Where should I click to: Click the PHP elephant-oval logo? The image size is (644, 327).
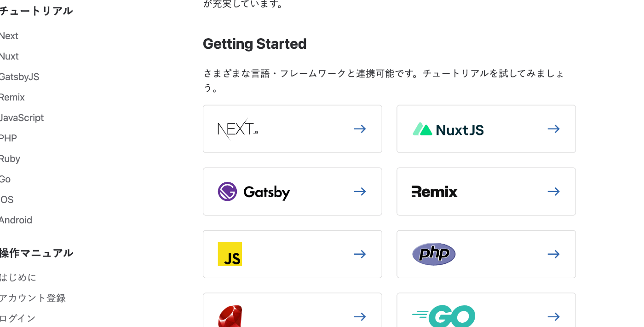[434, 254]
